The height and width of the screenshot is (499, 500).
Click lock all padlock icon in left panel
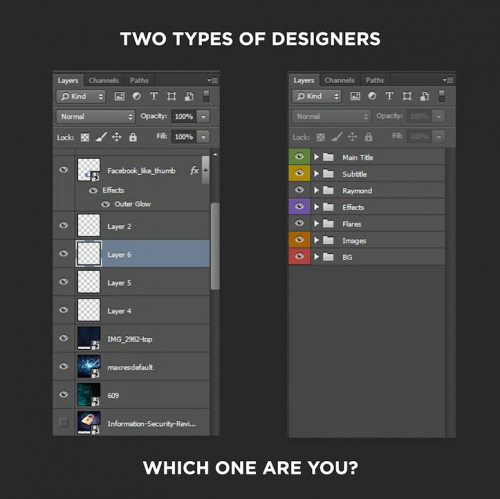133,137
